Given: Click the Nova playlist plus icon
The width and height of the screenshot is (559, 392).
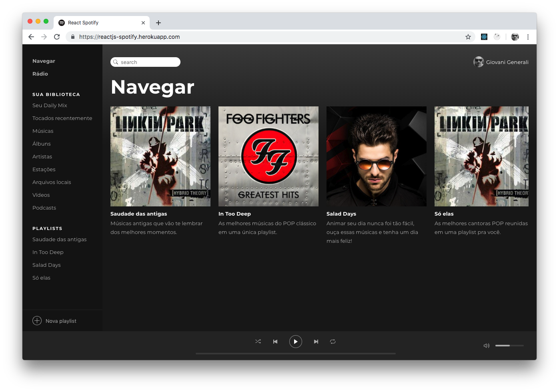Looking at the screenshot, I should (x=37, y=321).
